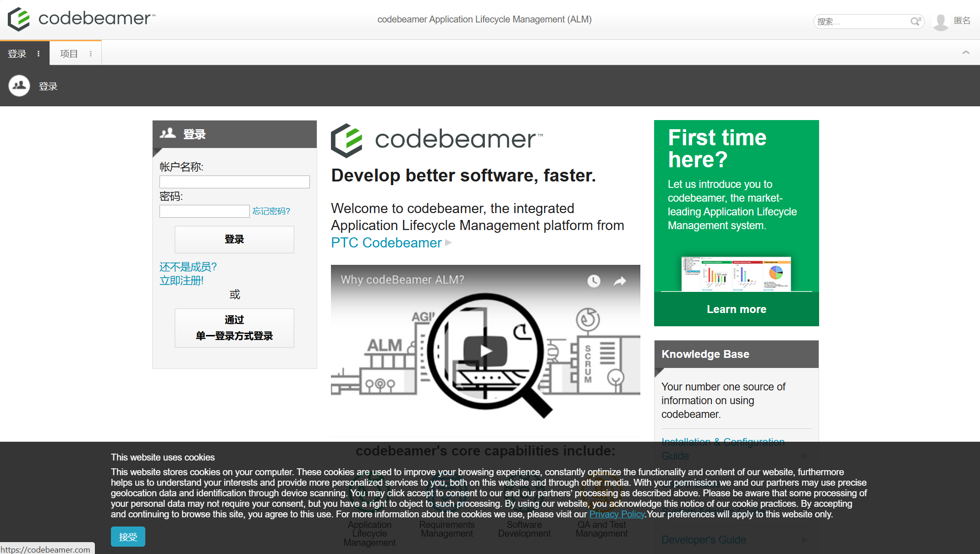980x554 pixels.
Task: Open the Privacy Policy link
Action: click(617, 514)
